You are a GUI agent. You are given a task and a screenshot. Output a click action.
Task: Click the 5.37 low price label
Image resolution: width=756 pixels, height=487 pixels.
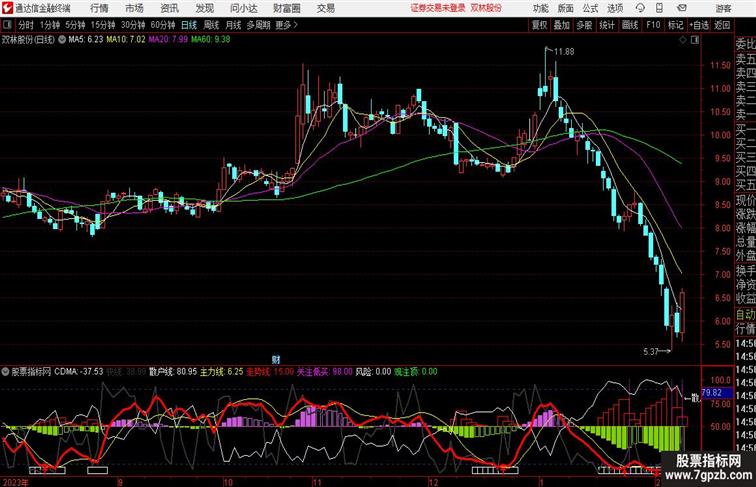coord(651,352)
